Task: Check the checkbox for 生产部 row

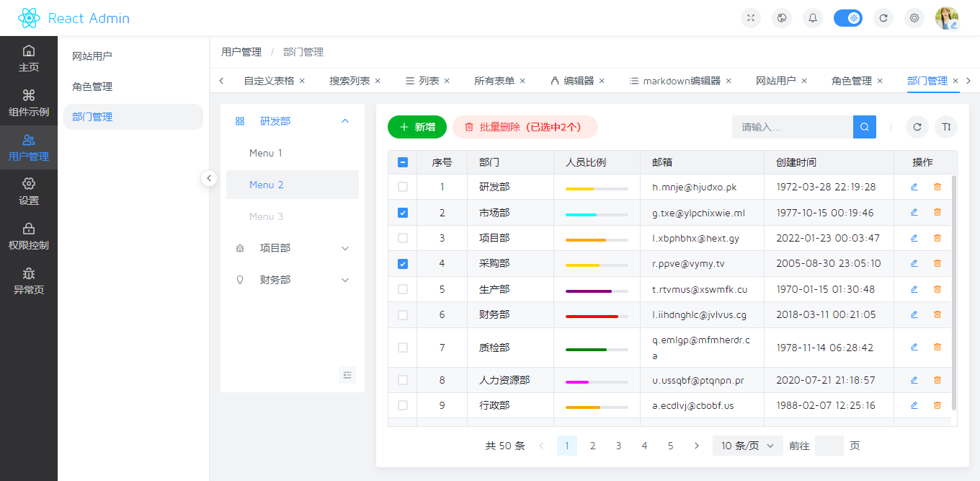Action: point(402,288)
